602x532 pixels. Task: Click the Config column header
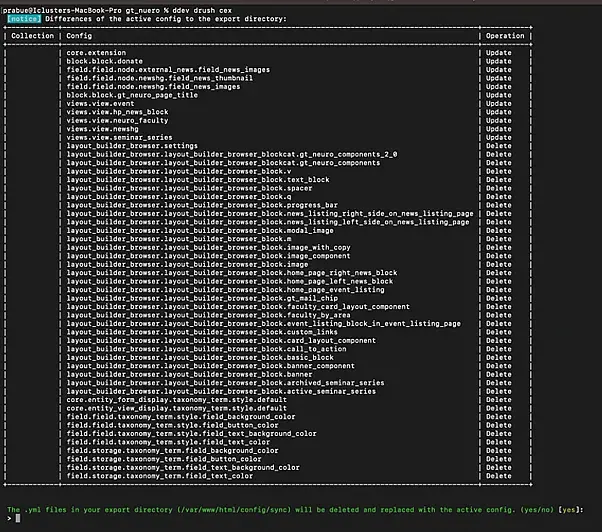point(79,36)
